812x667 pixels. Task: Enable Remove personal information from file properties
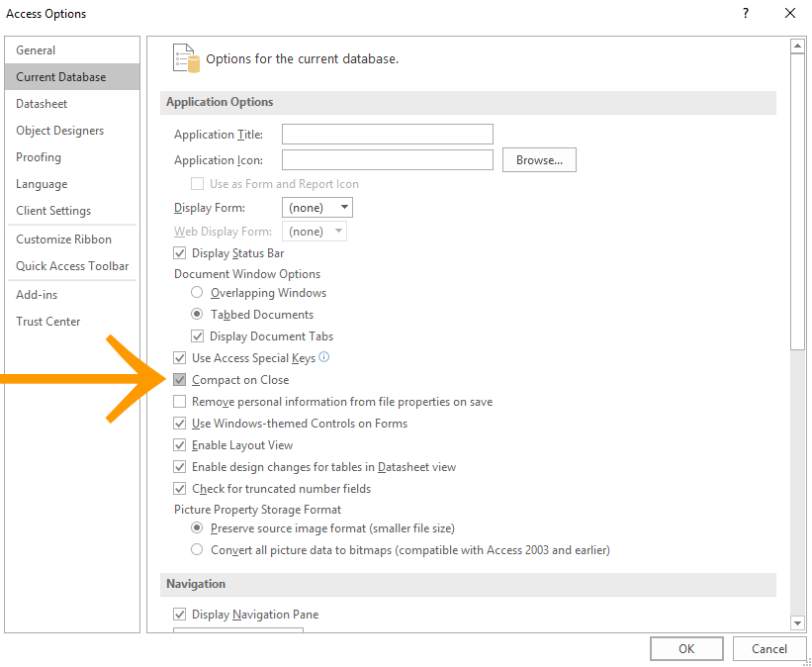pyautogui.click(x=179, y=401)
